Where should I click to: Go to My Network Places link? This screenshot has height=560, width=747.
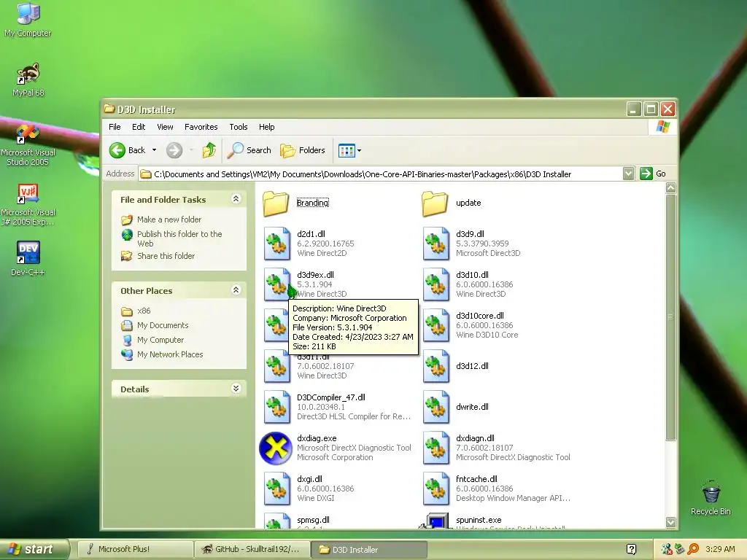point(170,355)
